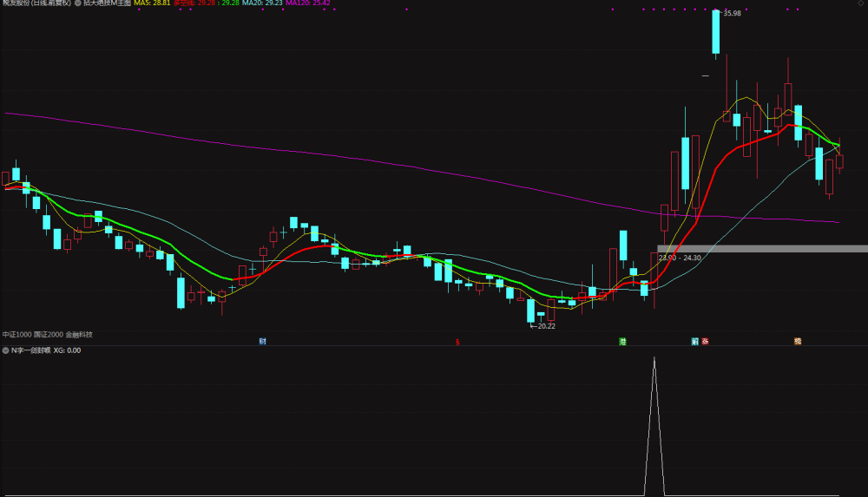Image resolution: width=868 pixels, height=497 pixels.
Task: Click the tall cyan candle at 35.98
Action: 716,32
